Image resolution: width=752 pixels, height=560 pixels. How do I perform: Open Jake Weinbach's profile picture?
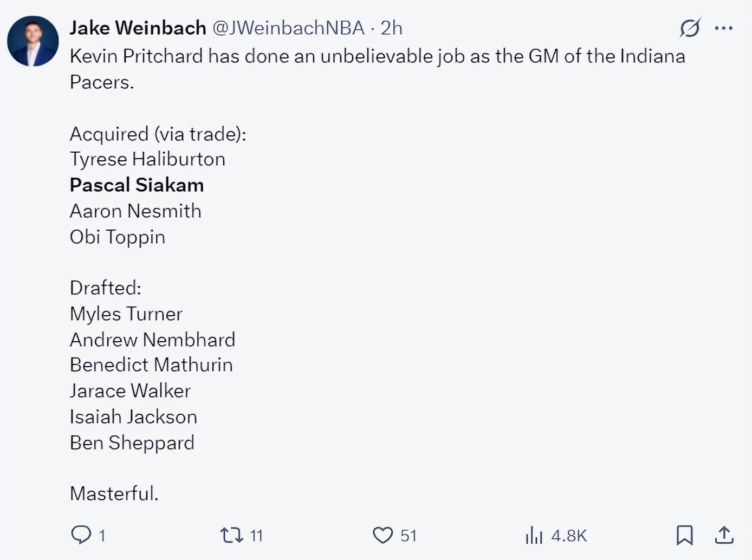(33, 41)
